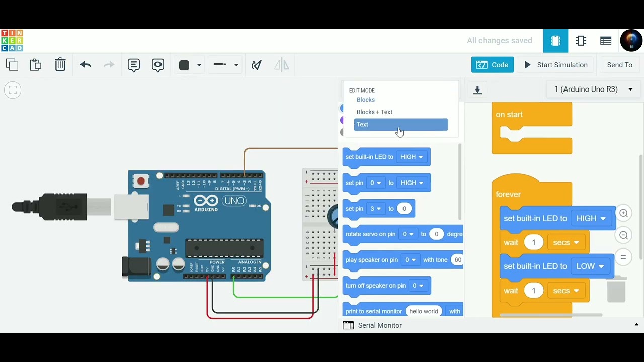Open the user profile avatar
Viewport: 644px width, 362px height.
click(631, 41)
